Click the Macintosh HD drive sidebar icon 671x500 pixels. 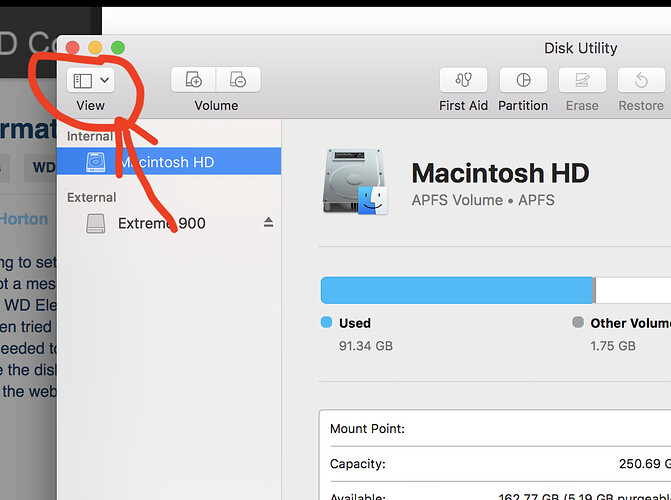[x=95, y=162]
